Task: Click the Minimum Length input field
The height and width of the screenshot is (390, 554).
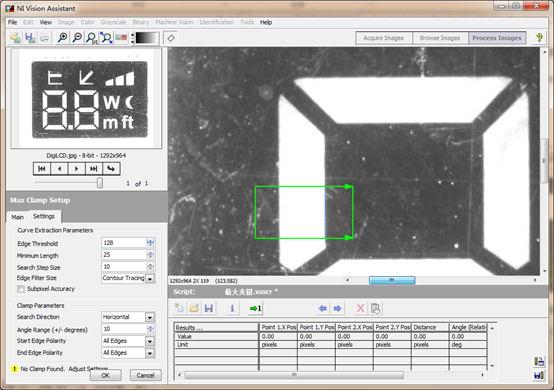Action: pos(124,255)
